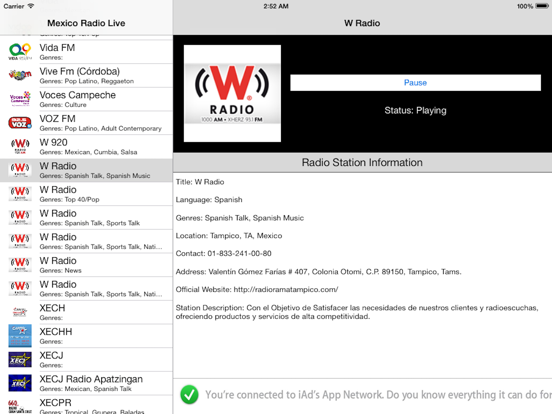
Task: Choose Vida FM in station list
Action: coord(86,52)
